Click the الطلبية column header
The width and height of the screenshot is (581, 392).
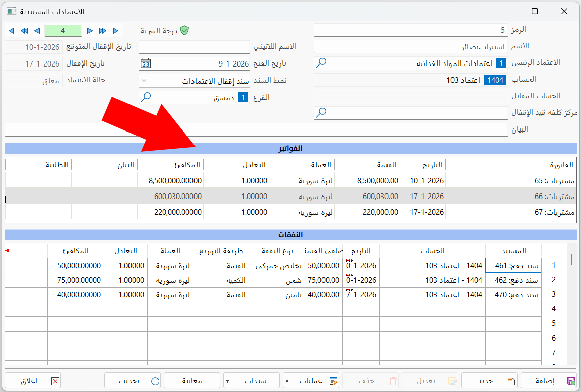click(38, 164)
